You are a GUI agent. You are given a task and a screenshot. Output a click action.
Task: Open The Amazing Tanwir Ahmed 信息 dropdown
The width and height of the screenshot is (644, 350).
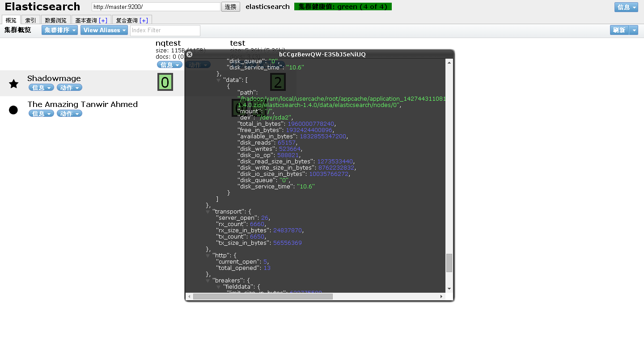41,114
